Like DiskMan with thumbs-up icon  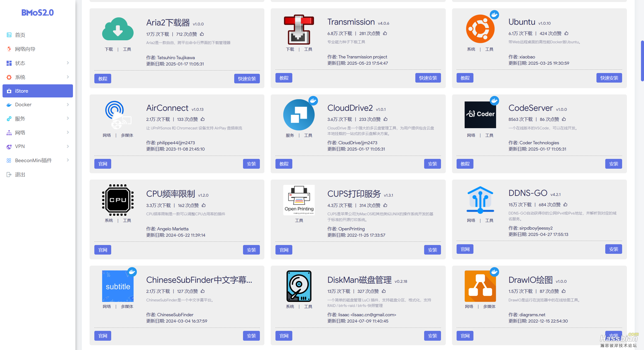(x=384, y=291)
